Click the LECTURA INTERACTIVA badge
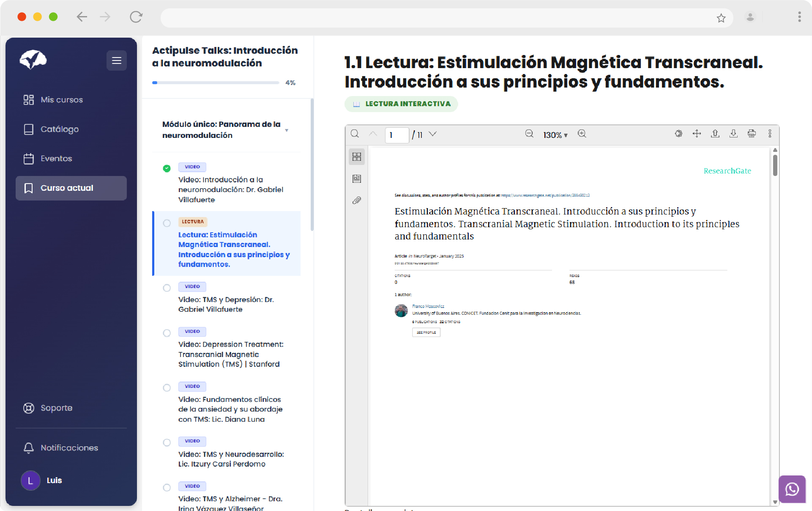 pyautogui.click(x=401, y=104)
